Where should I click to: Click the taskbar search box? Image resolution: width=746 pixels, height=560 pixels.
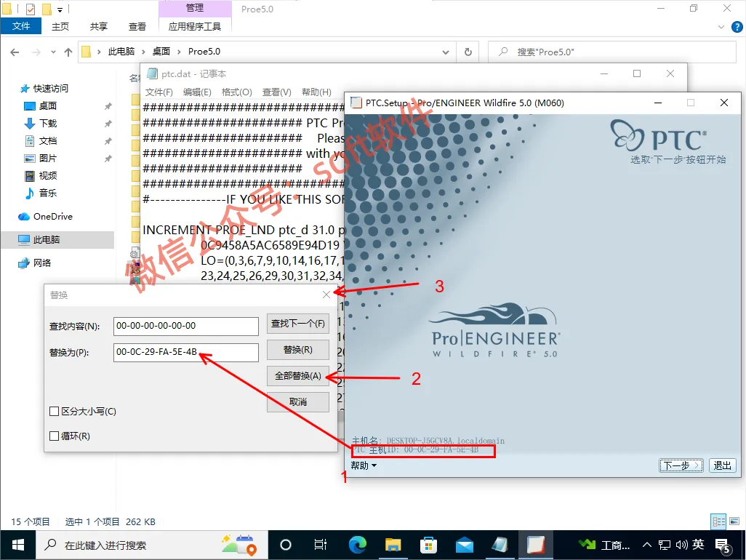151,545
